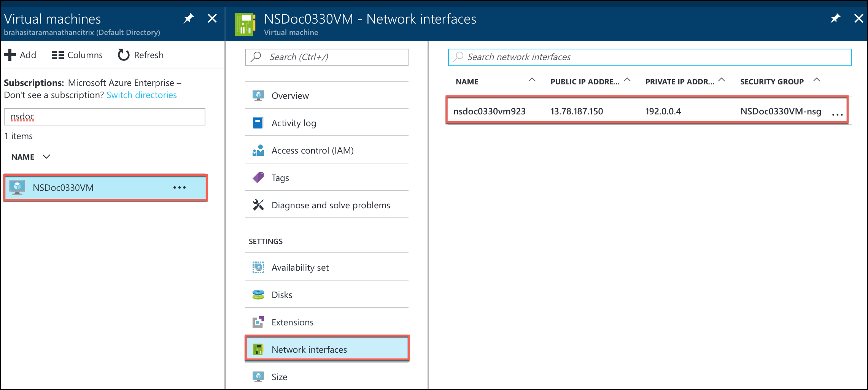The width and height of the screenshot is (868, 390).
Task: Open the Disks setting
Action: (326, 295)
